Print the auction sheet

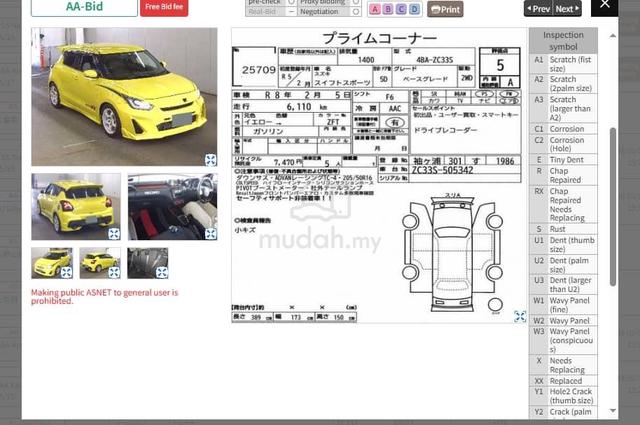click(x=445, y=9)
